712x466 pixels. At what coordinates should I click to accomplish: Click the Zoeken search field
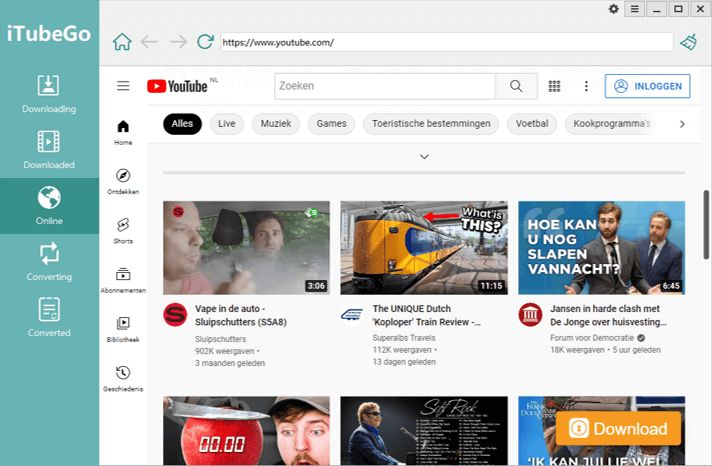385,86
